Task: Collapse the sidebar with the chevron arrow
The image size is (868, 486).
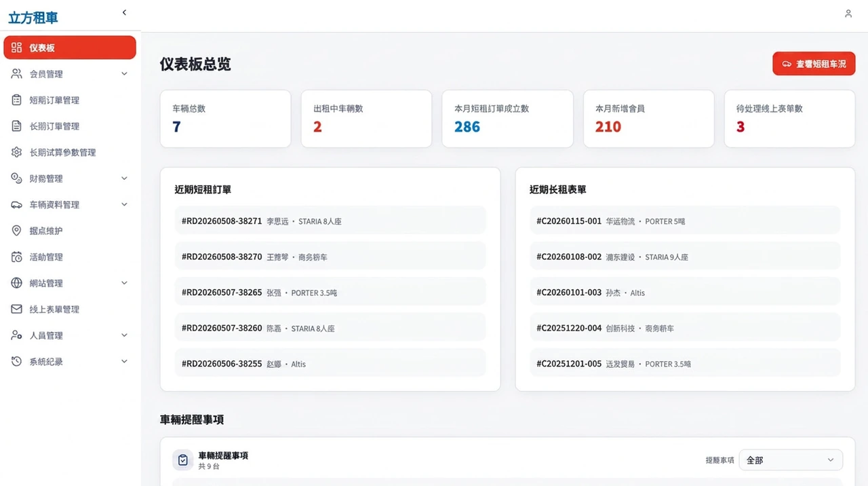Action: click(x=124, y=12)
